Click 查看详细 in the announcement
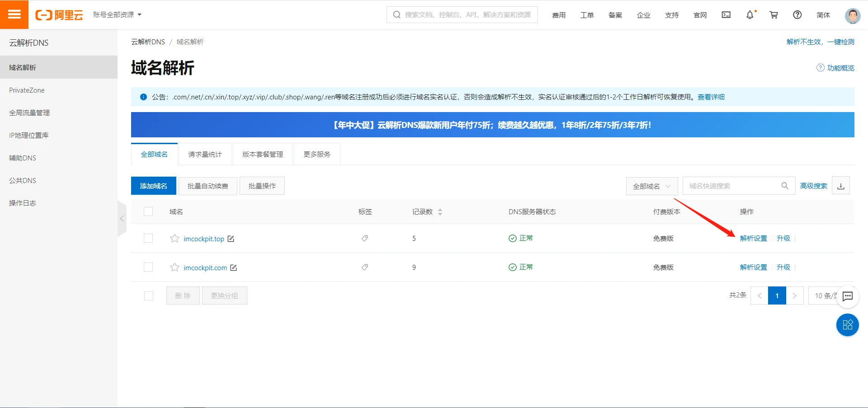Screen dimensions: 868x408 point(711,97)
